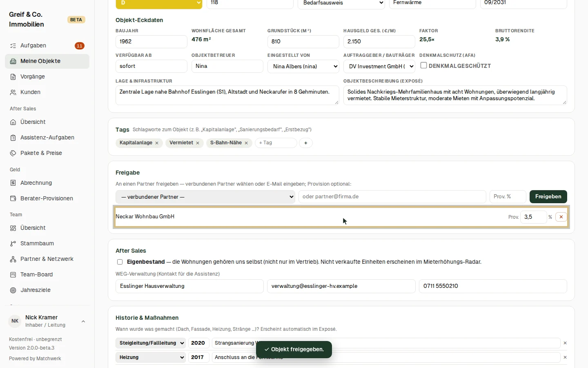Open the Heizung category dropdown
Image resolution: width=588 pixels, height=368 pixels.
(151, 357)
